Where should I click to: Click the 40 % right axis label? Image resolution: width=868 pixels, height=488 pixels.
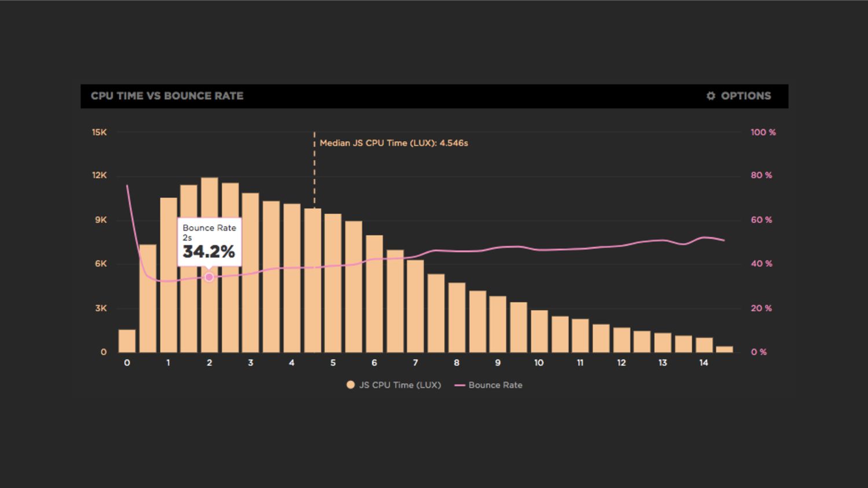coord(761,264)
